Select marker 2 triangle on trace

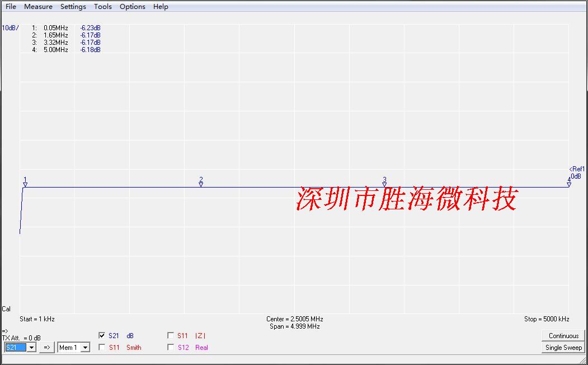tap(201, 185)
